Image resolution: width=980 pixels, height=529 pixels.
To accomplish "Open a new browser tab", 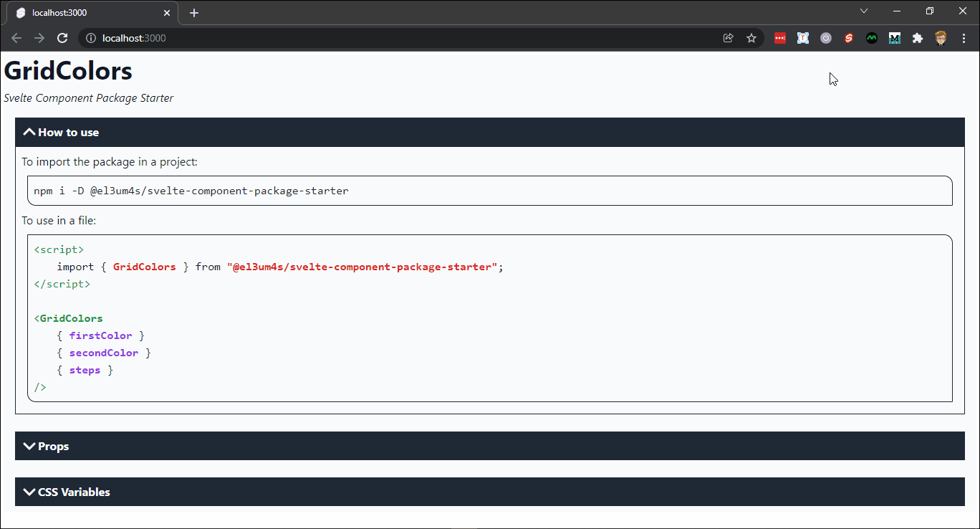I will pos(194,13).
